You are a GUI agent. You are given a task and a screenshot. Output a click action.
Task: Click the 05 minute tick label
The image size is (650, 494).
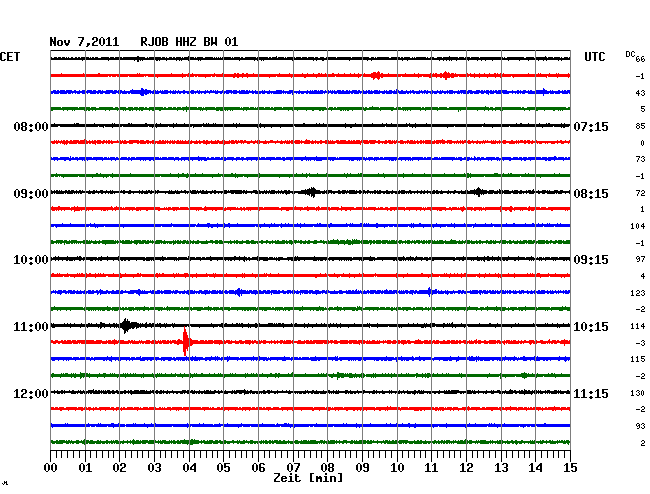223,468
